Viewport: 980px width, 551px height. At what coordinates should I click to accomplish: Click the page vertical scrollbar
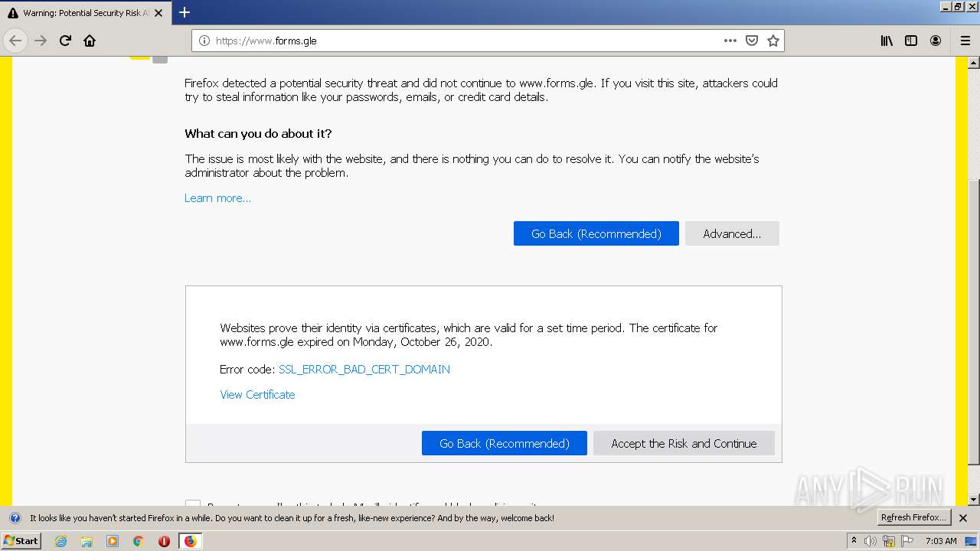click(x=974, y=321)
